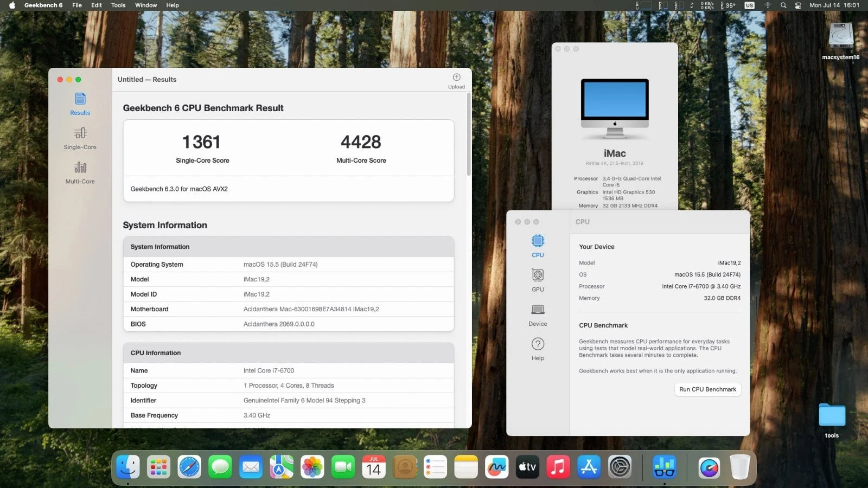
Task: Select the CPU tab in Geekbench window
Action: pyautogui.click(x=538, y=246)
